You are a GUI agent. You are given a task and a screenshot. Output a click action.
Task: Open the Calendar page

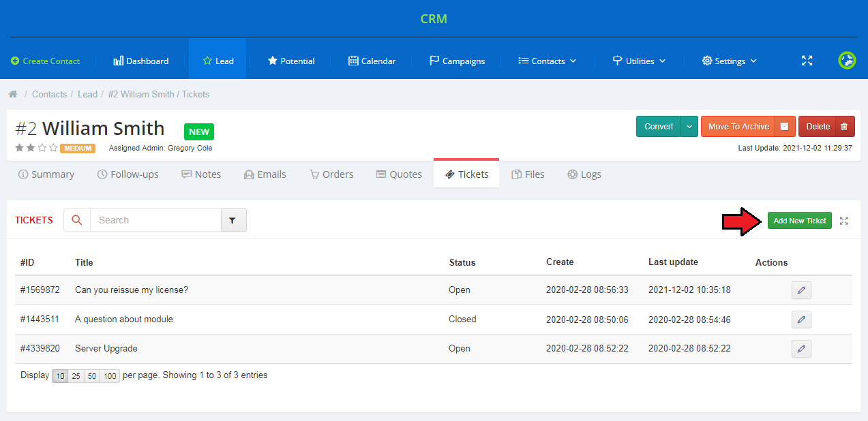(372, 61)
